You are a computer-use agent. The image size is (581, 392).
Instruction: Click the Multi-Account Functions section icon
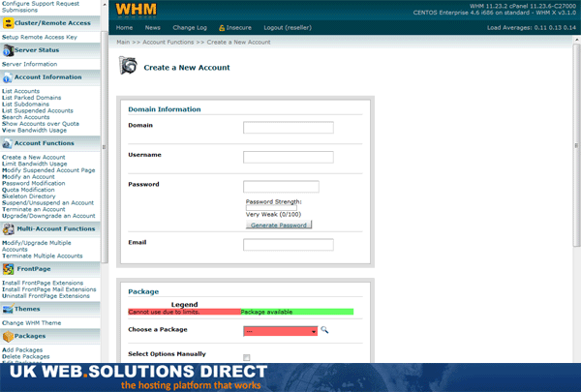point(8,228)
